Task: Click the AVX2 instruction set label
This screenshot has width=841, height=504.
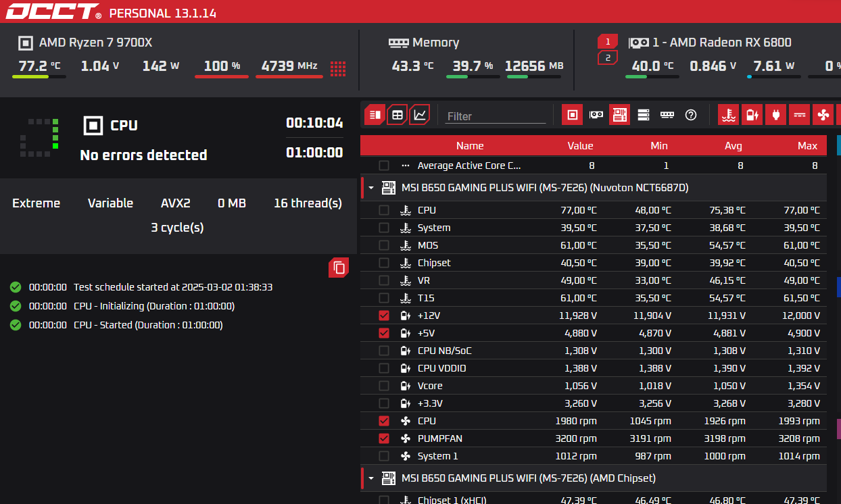Action: [176, 203]
